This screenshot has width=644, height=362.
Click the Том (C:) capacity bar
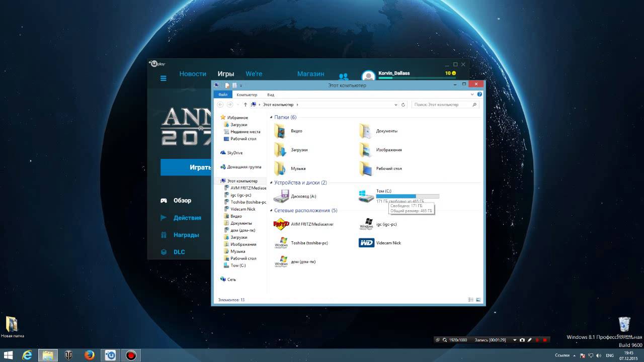[x=408, y=196]
